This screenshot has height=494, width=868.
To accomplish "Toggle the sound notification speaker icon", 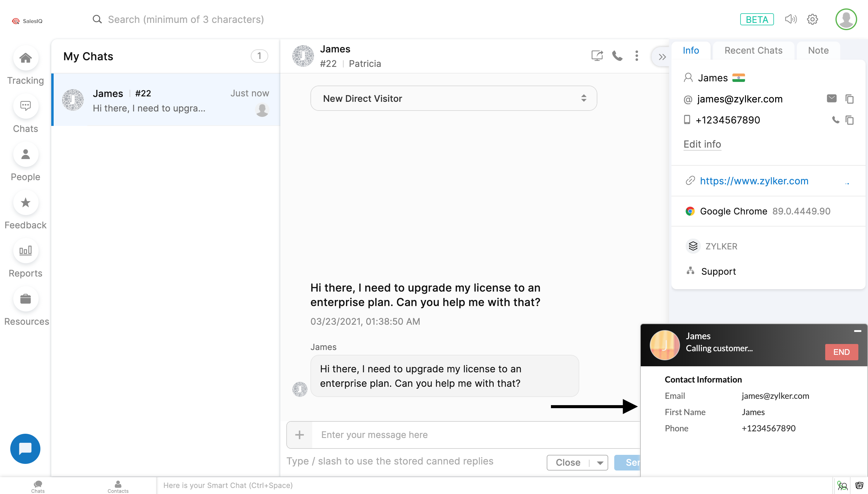I will pyautogui.click(x=791, y=19).
